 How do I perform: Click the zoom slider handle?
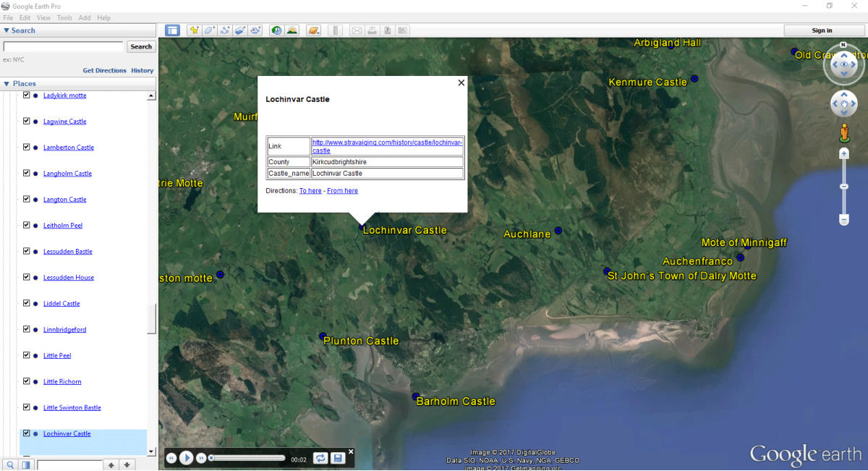coord(843,187)
